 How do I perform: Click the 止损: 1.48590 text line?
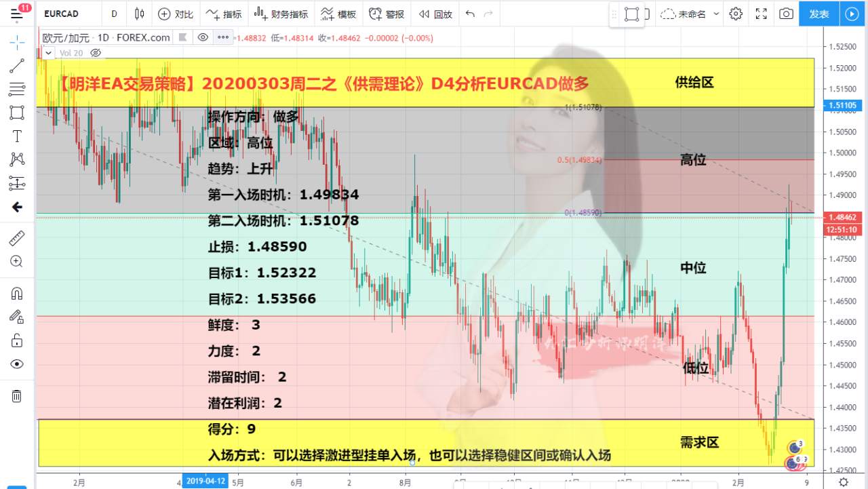(x=257, y=247)
